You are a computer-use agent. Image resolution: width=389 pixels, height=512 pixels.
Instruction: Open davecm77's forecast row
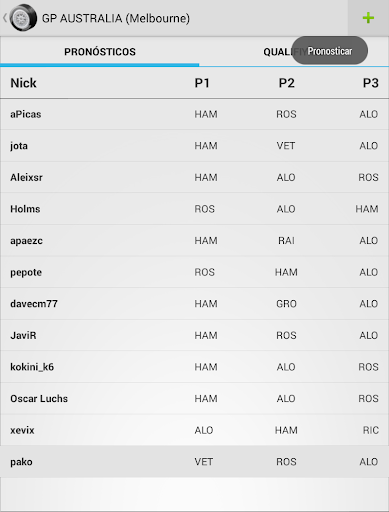click(x=194, y=304)
